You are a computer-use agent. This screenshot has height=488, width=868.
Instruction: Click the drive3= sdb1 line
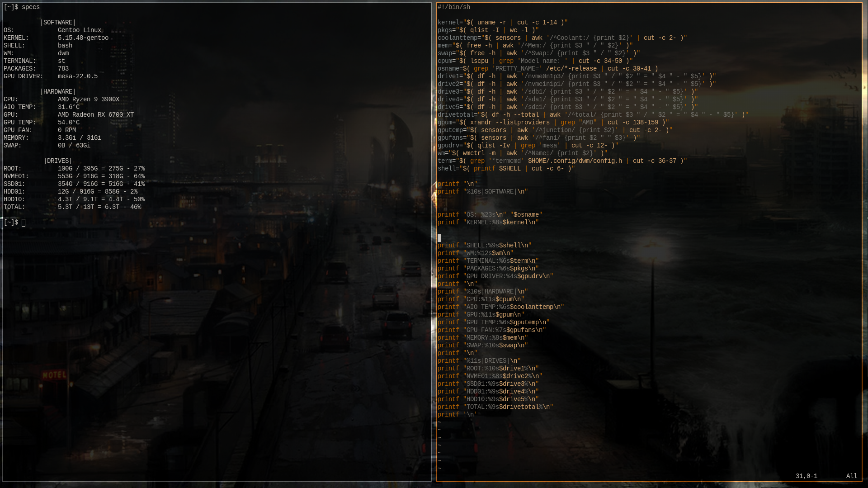click(x=568, y=92)
